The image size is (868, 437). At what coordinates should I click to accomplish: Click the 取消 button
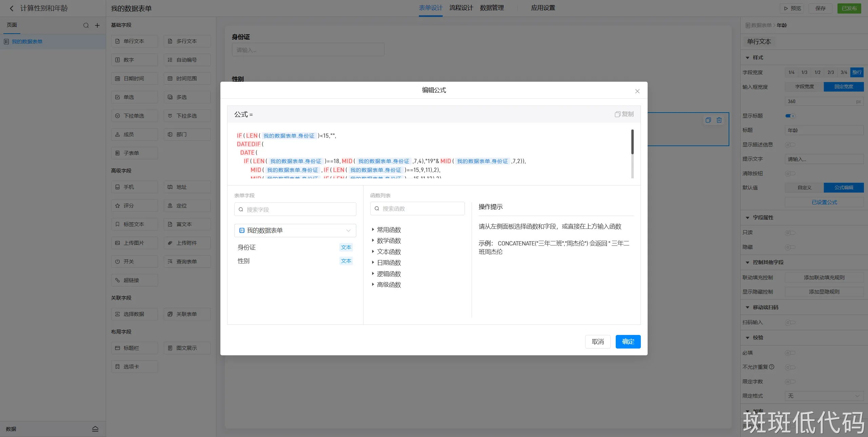[597, 341]
